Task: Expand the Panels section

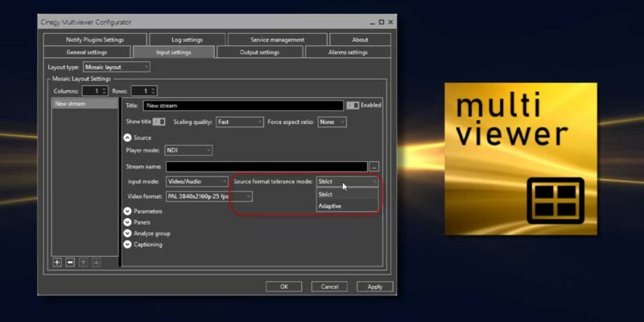Action: (x=128, y=222)
